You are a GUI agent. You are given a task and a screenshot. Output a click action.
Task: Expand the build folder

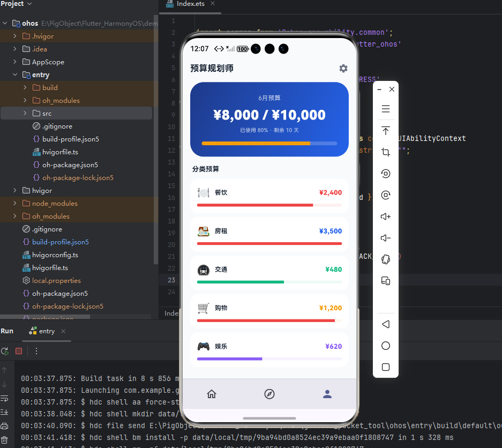click(x=25, y=87)
